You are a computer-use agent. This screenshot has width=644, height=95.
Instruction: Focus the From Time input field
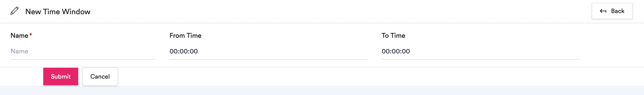tap(268, 51)
